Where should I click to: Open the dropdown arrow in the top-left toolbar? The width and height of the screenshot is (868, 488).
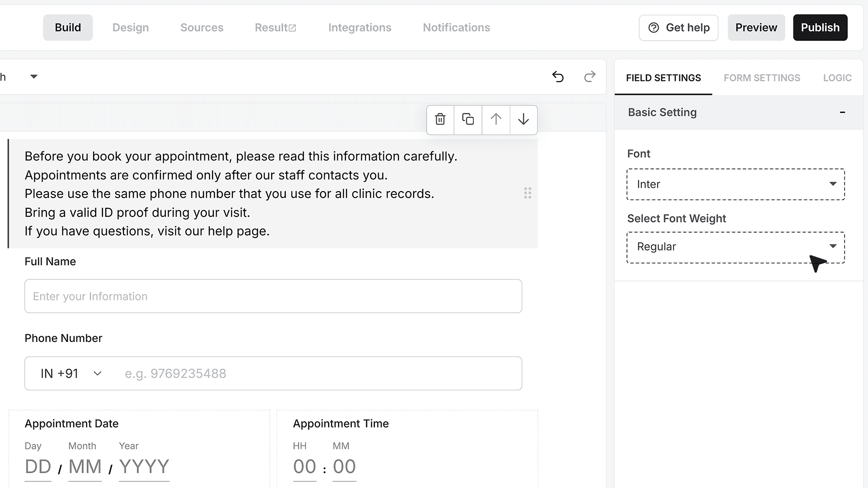pos(34,77)
